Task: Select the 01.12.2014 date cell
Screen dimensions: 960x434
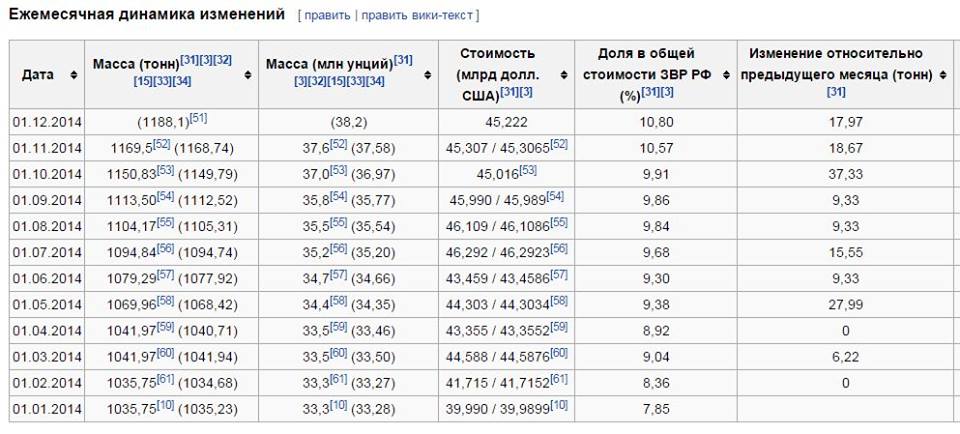Action: point(47,122)
